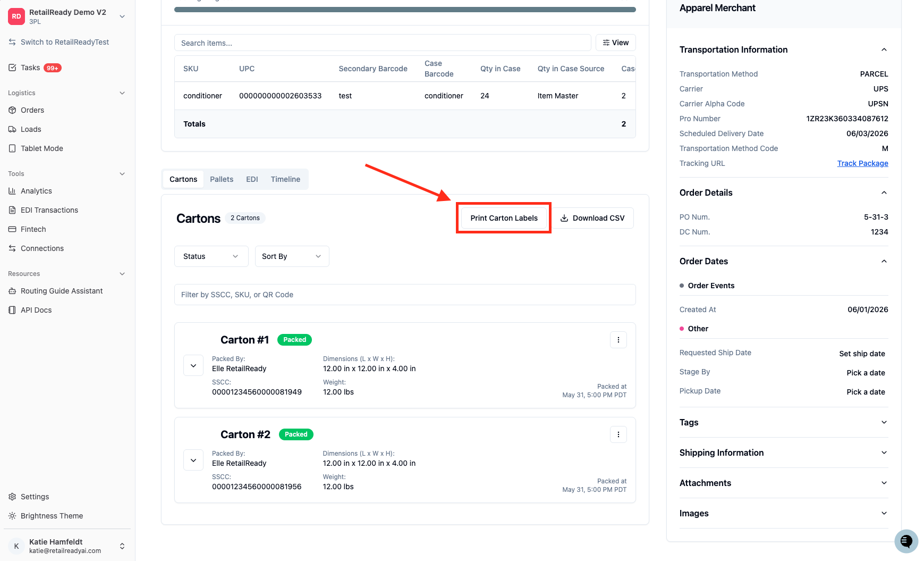Focus the Search items field
The height and width of the screenshot is (561, 924).
pos(383,43)
